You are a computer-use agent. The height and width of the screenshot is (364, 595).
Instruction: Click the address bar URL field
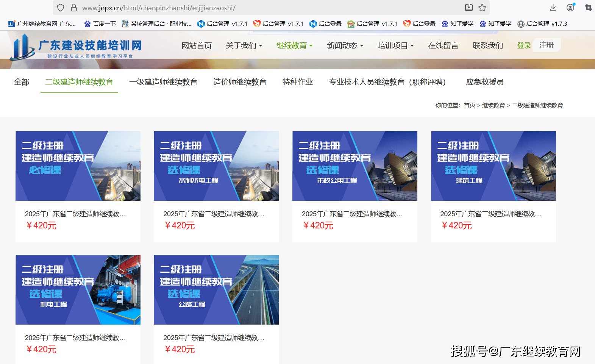coord(265,8)
